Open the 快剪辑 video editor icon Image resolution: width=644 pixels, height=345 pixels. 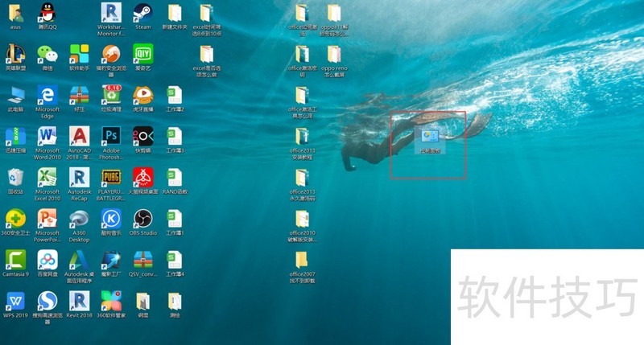click(x=143, y=137)
